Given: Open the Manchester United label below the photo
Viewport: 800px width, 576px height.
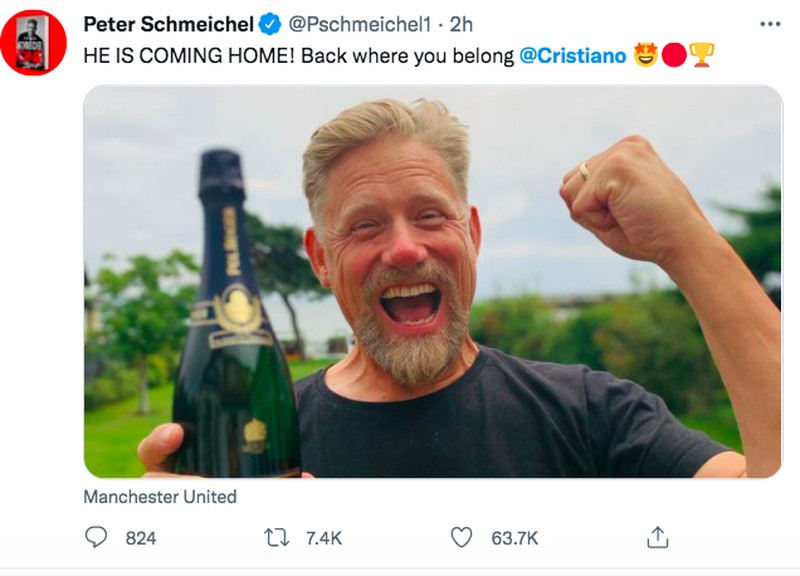Looking at the screenshot, I should pos(160,495).
